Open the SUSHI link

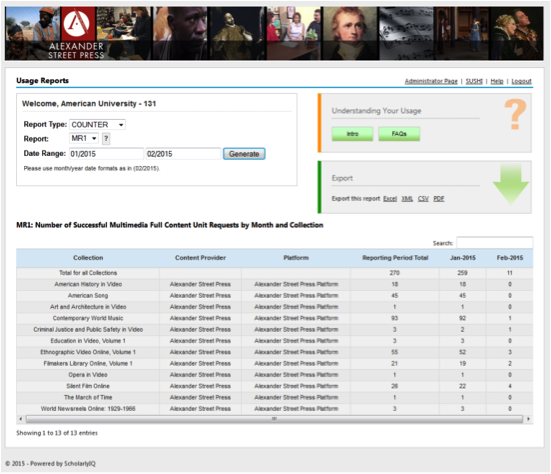click(474, 81)
